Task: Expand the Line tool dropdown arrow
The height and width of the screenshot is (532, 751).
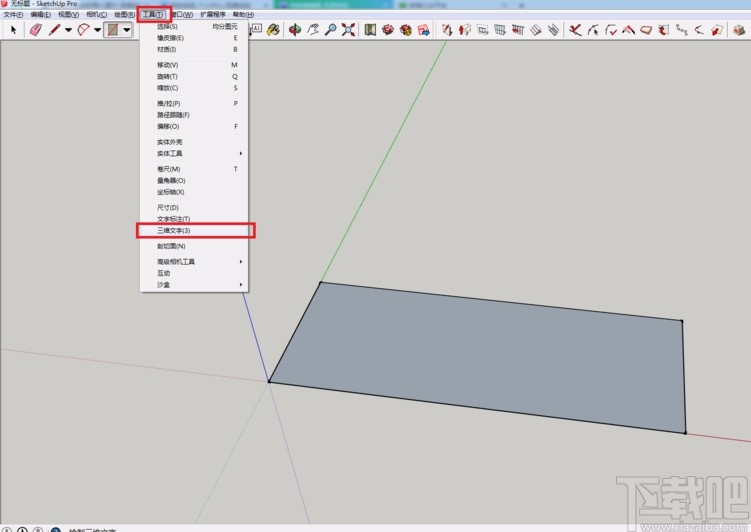Action: click(x=68, y=30)
